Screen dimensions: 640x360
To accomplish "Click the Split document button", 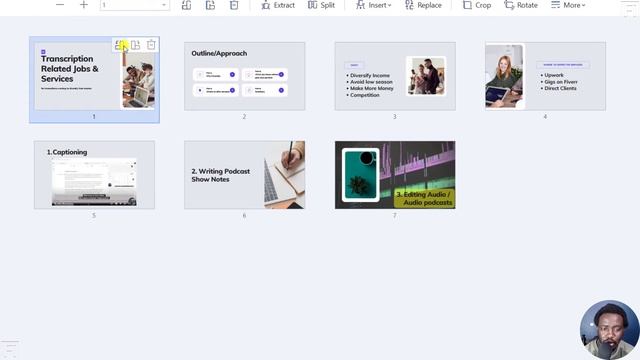I will [321, 5].
